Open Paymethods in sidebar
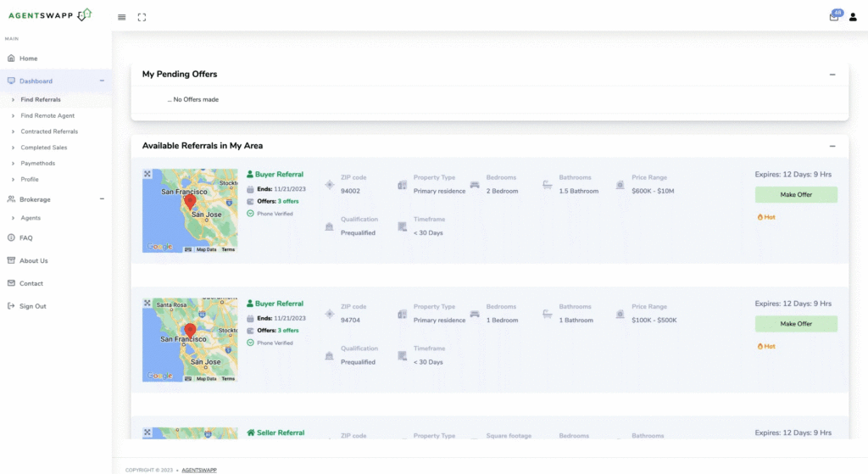 (x=37, y=164)
